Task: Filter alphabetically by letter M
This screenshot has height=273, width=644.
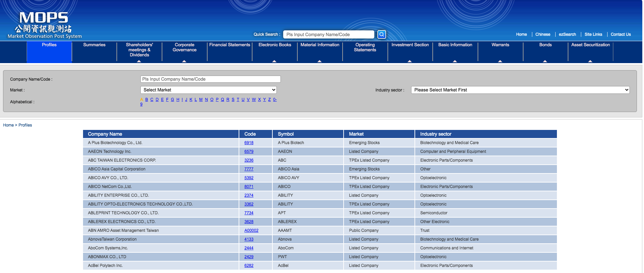Action: pyautogui.click(x=201, y=100)
